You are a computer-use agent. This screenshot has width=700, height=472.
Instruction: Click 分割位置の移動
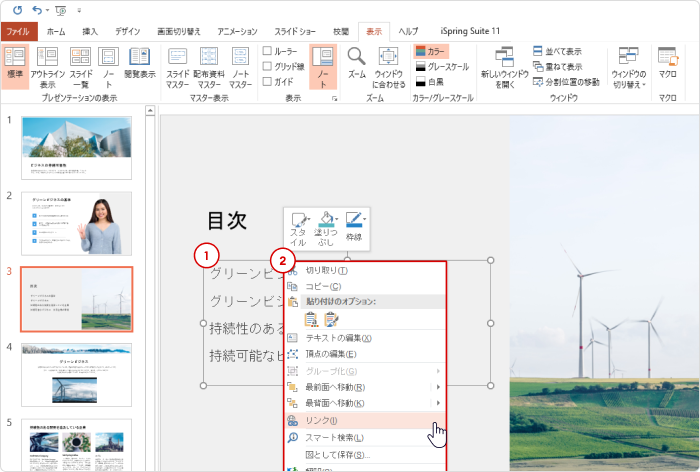click(566, 82)
